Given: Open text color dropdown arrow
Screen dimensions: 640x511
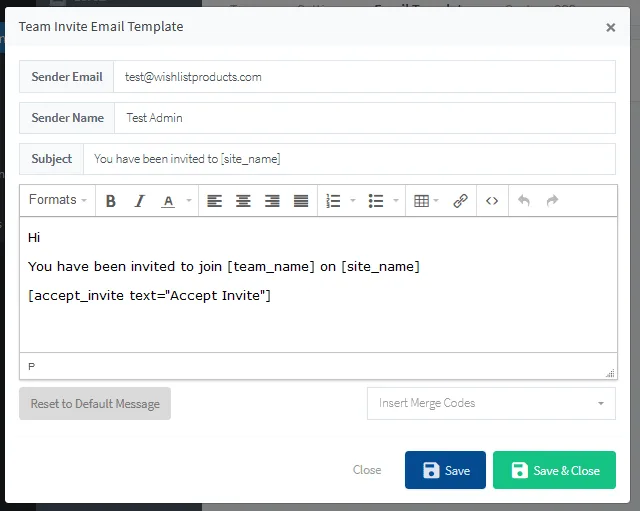Looking at the screenshot, I should pos(189,200).
